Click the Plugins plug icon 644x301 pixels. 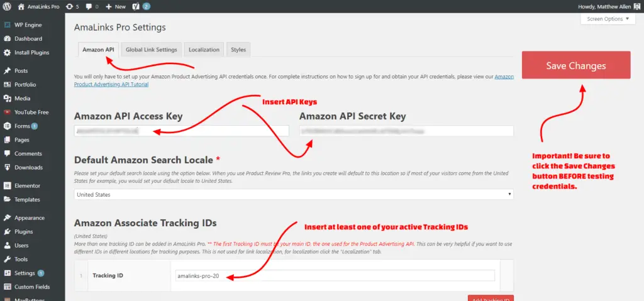(7, 232)
